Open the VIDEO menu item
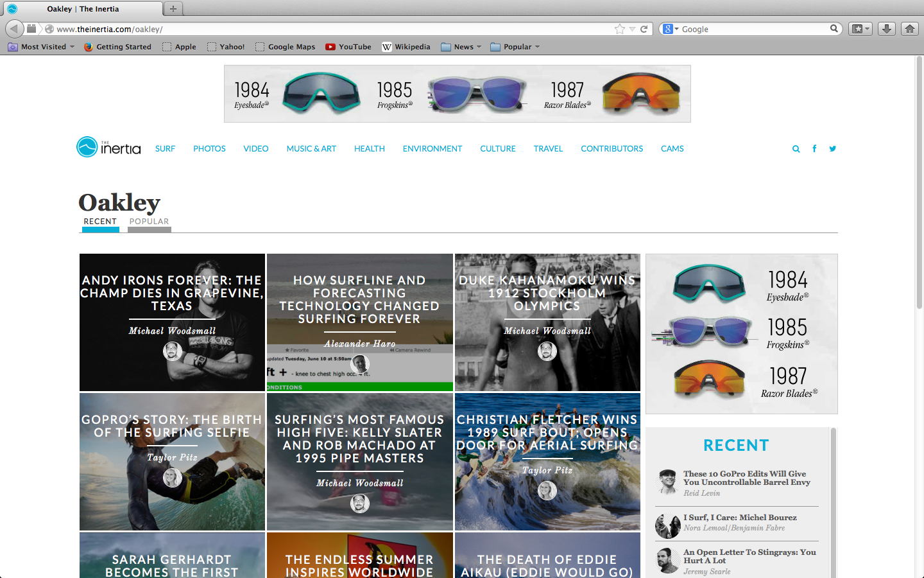This screenshot has width=924, height=578. click(256, 148)
